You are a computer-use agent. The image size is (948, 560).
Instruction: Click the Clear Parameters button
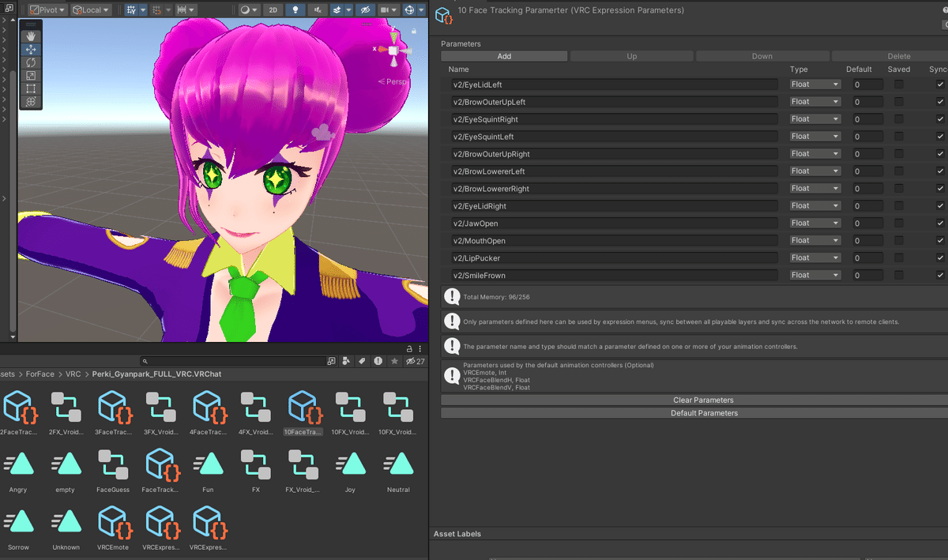[703, 400]
